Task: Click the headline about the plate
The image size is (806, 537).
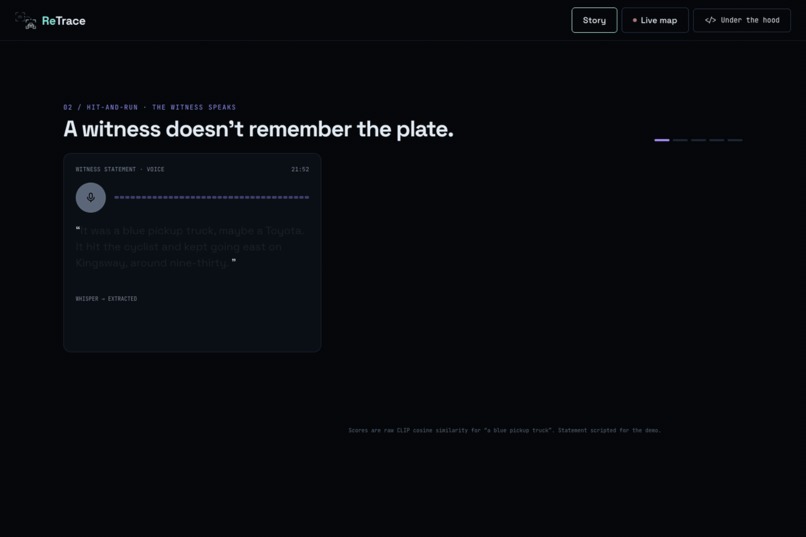Action: [x=259, y=129]
